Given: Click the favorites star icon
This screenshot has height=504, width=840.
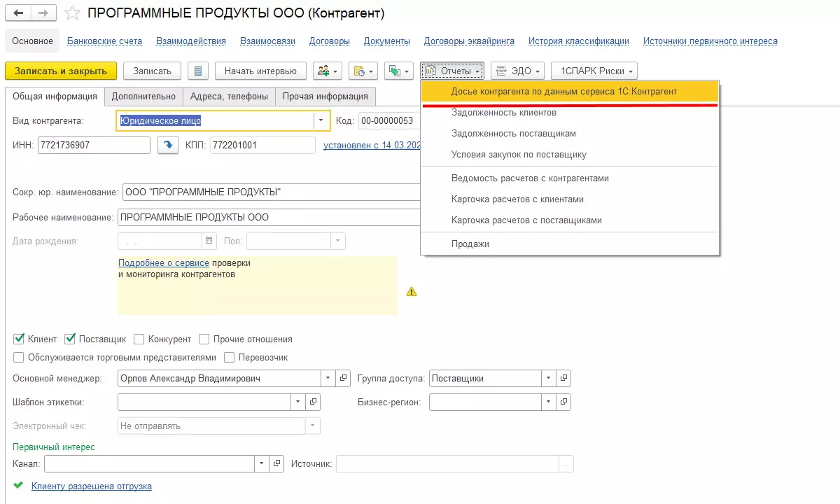Looking at the screenshot, I should pyautogui.click(x=71, y=13).
